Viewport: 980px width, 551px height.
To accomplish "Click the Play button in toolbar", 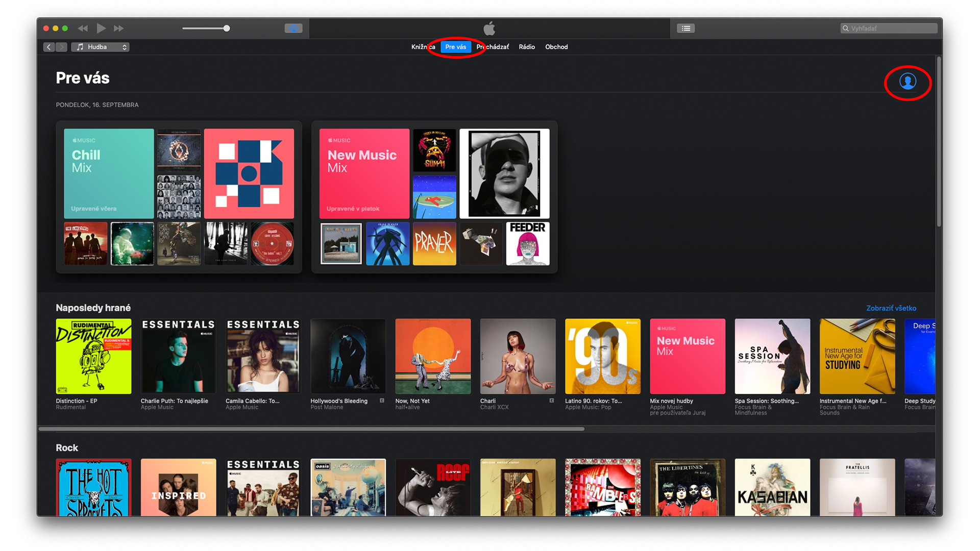I will tap(101, 28).
